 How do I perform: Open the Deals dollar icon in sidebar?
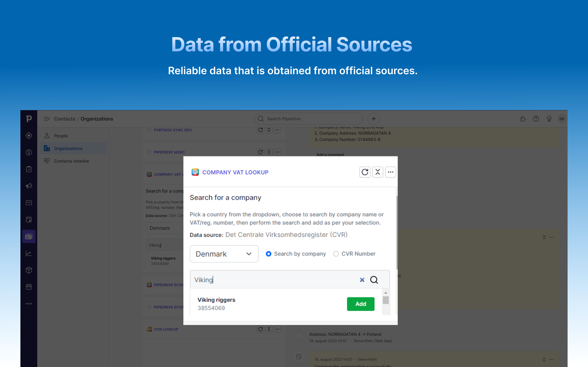point(29,153)
